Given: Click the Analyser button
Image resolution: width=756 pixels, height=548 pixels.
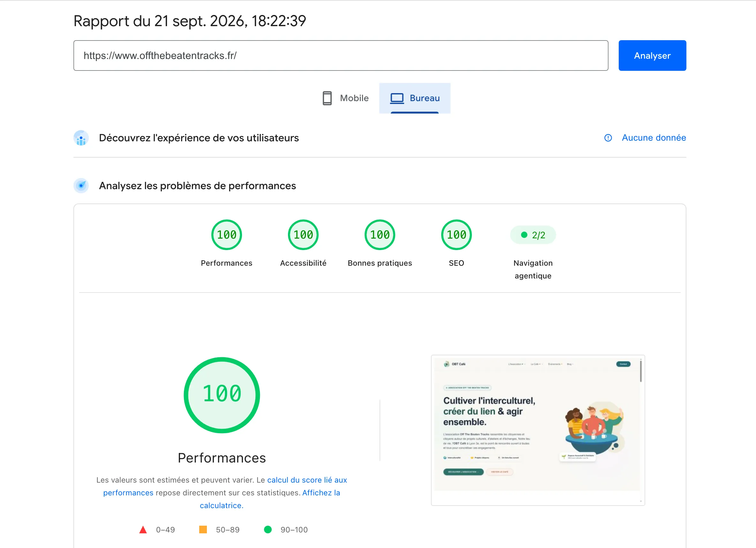Looking at the screenshot, I should (652, 56).
